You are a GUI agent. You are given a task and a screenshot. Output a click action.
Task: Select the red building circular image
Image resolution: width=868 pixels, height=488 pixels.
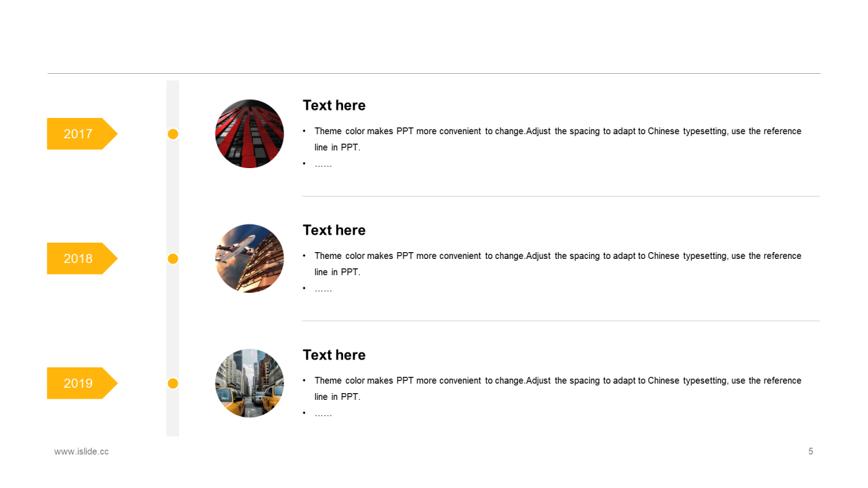[250, 134]
